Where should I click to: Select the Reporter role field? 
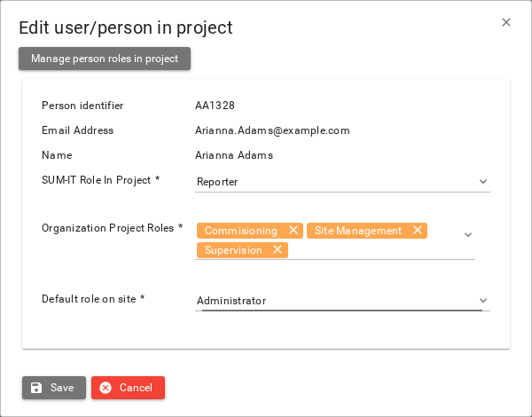click(342, 182)
